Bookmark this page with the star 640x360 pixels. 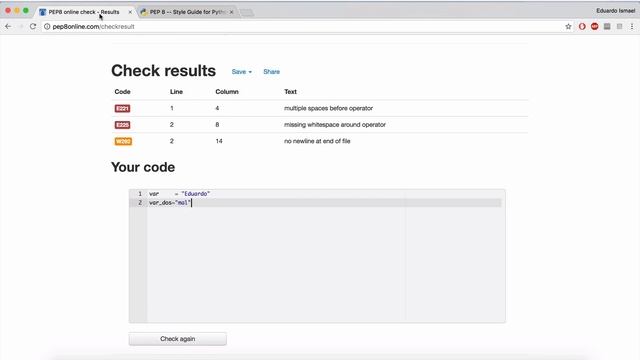[568, 27]
